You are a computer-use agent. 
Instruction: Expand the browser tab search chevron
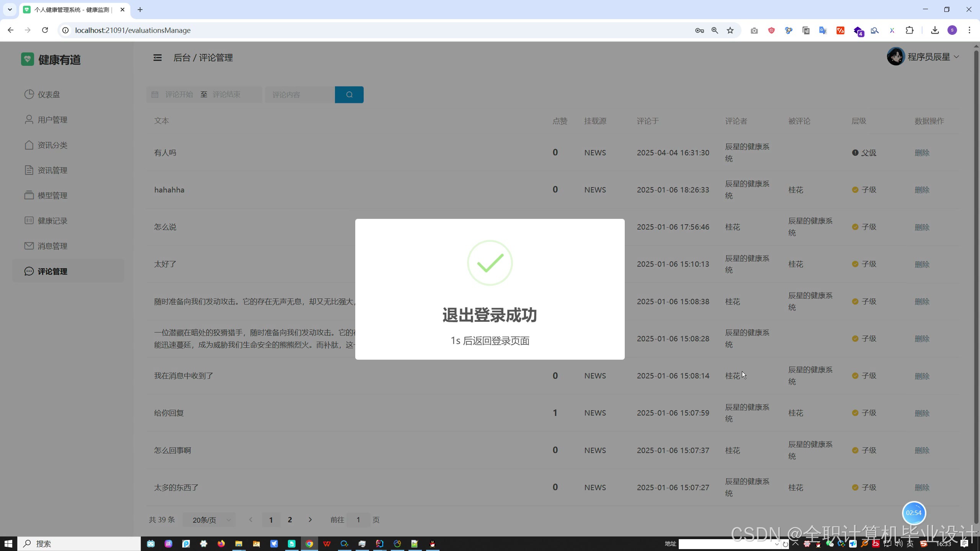click(10, 10)
